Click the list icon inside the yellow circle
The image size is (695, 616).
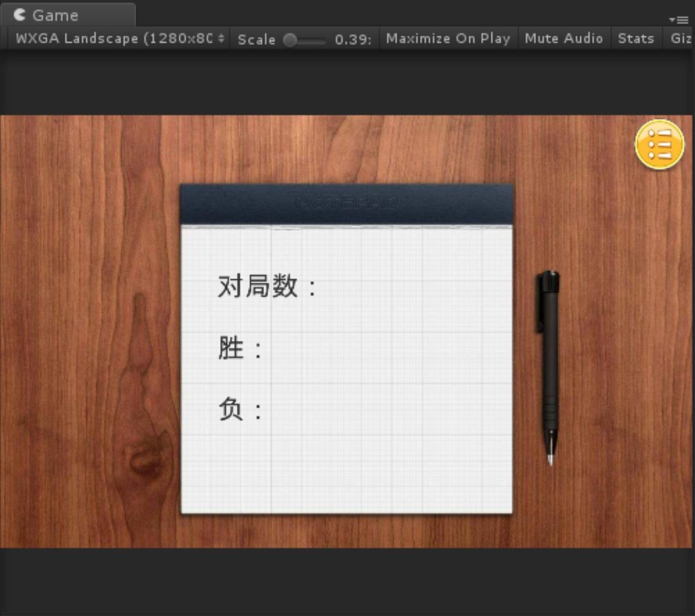(x=660, y=145)
